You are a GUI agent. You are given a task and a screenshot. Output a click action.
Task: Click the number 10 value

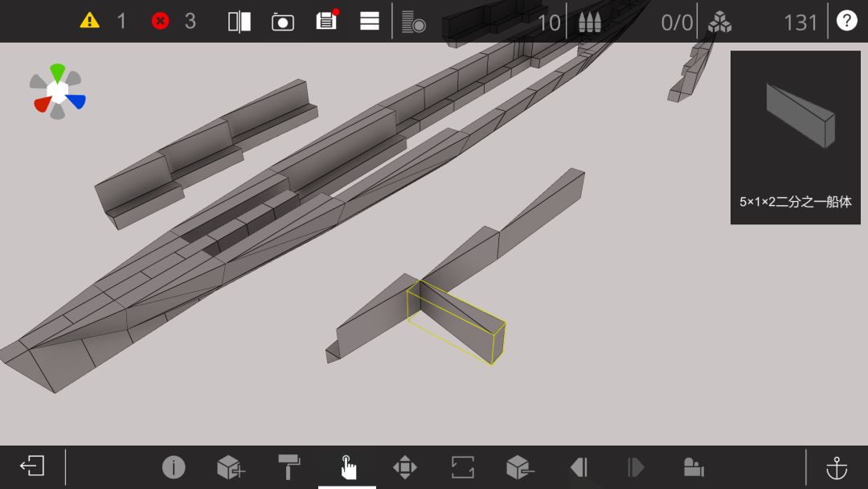pos(549,23)
